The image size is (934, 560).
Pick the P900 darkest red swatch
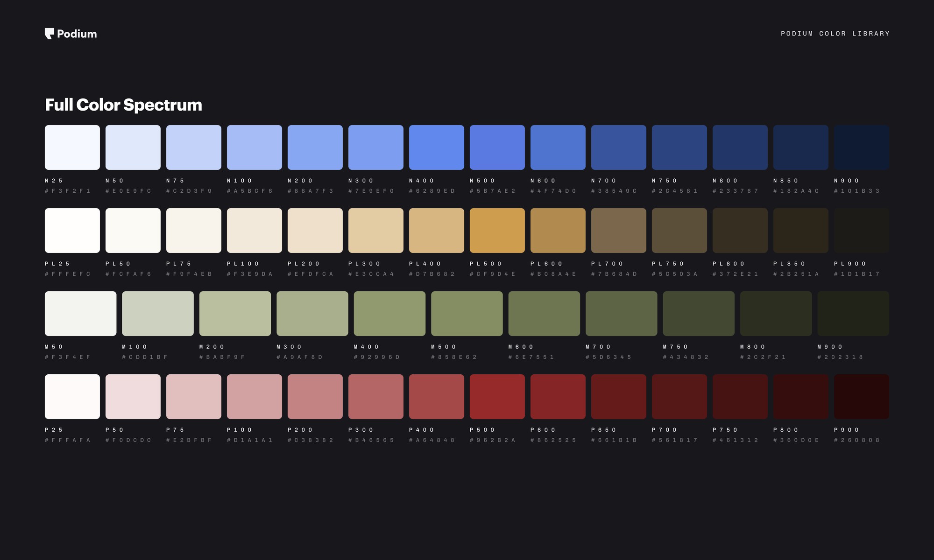click(x=862, y=397)
